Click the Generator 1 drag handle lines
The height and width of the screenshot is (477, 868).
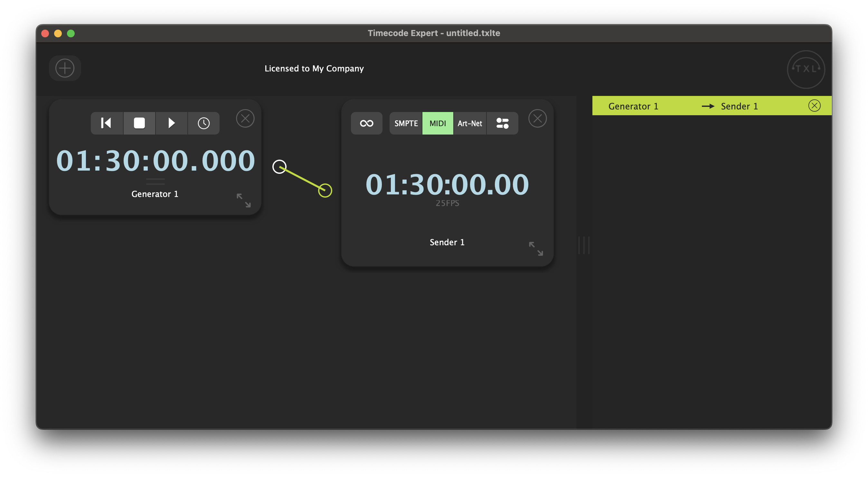155,181
